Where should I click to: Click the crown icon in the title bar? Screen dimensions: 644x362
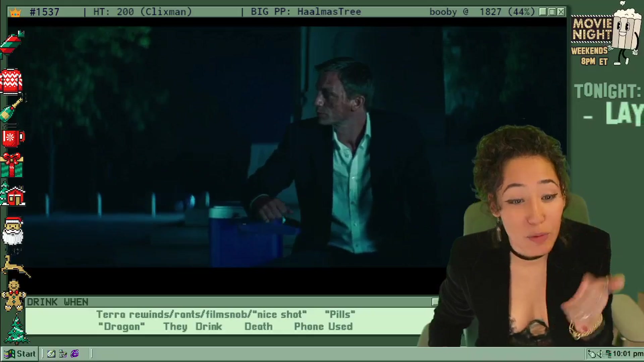[15, 12]
